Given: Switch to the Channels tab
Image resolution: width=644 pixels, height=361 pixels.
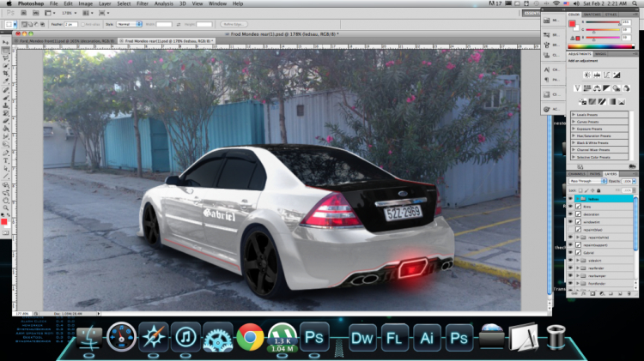Looking at the screenshot, I should pyautogui.click(x=577, y=174).
